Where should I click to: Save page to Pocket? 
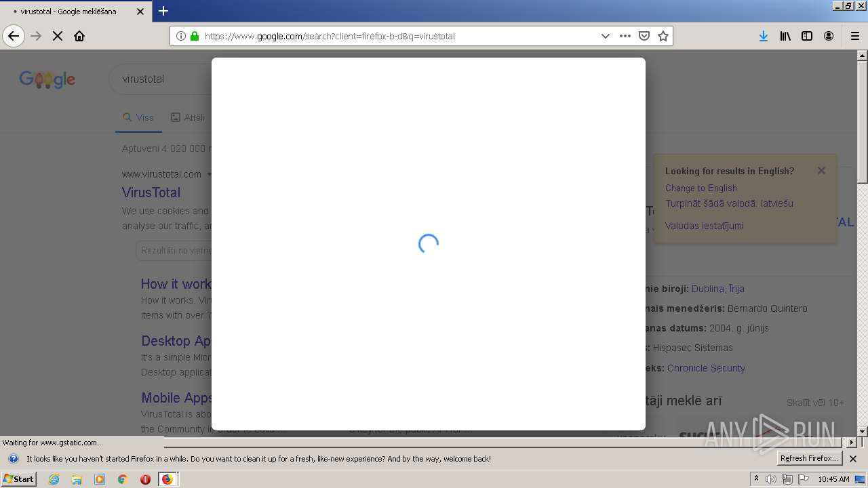tap(644, 36)
